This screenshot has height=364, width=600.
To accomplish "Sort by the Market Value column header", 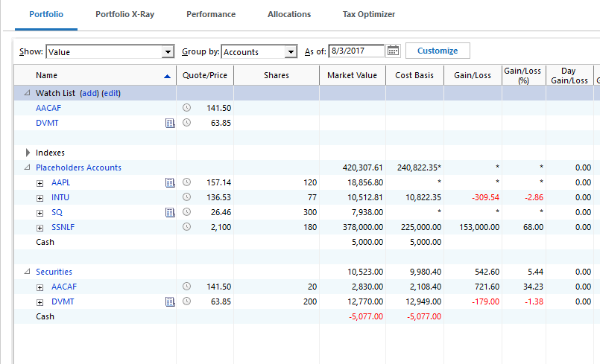I will pos(352,75).
